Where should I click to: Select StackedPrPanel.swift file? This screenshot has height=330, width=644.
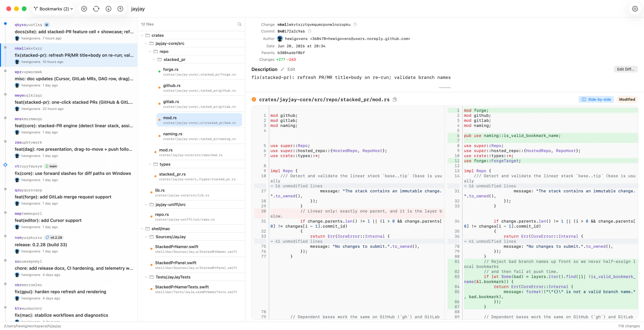pyautogui.click(x=195, y=265)
